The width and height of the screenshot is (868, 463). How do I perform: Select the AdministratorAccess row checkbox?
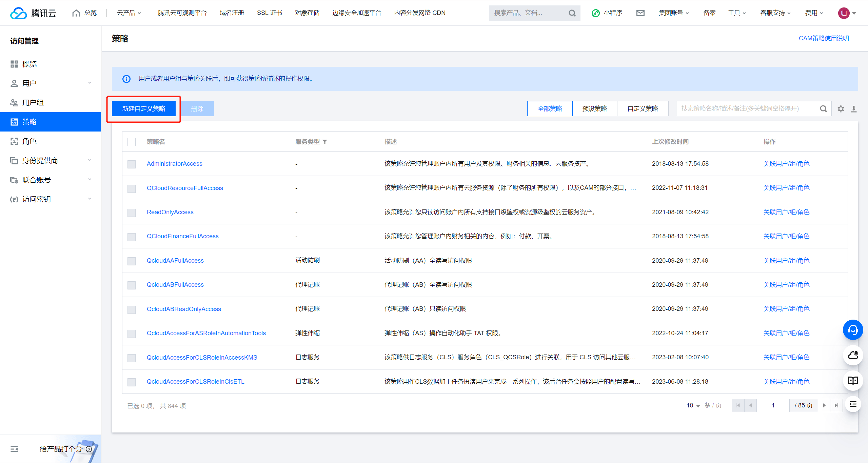[x=132, y=164]
